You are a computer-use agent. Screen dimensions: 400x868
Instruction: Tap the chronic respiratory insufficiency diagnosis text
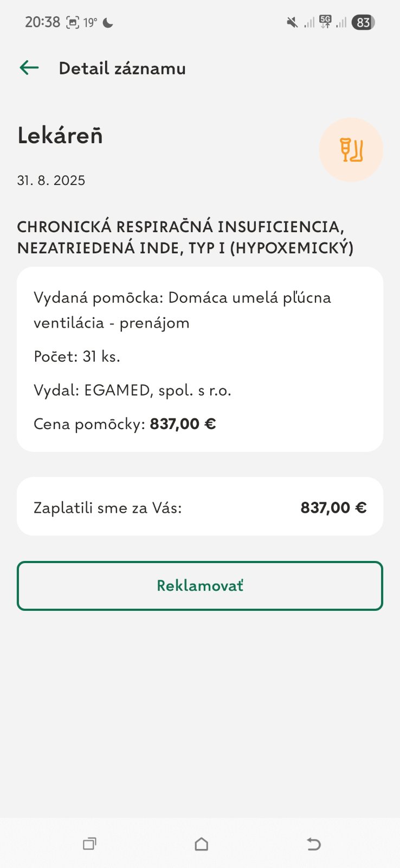click(185, 237)
